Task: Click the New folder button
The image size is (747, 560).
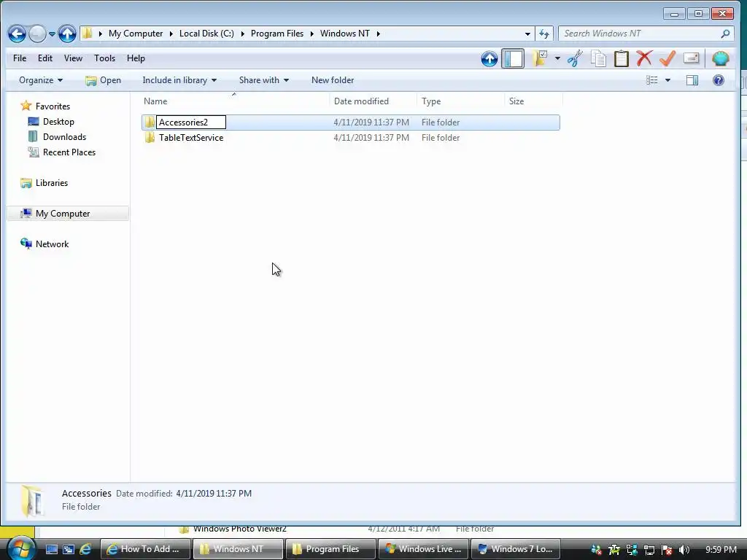Action: pos(333,80)
